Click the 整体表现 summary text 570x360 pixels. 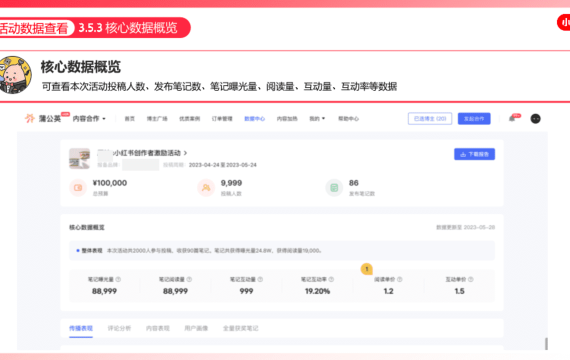[199, 251]
